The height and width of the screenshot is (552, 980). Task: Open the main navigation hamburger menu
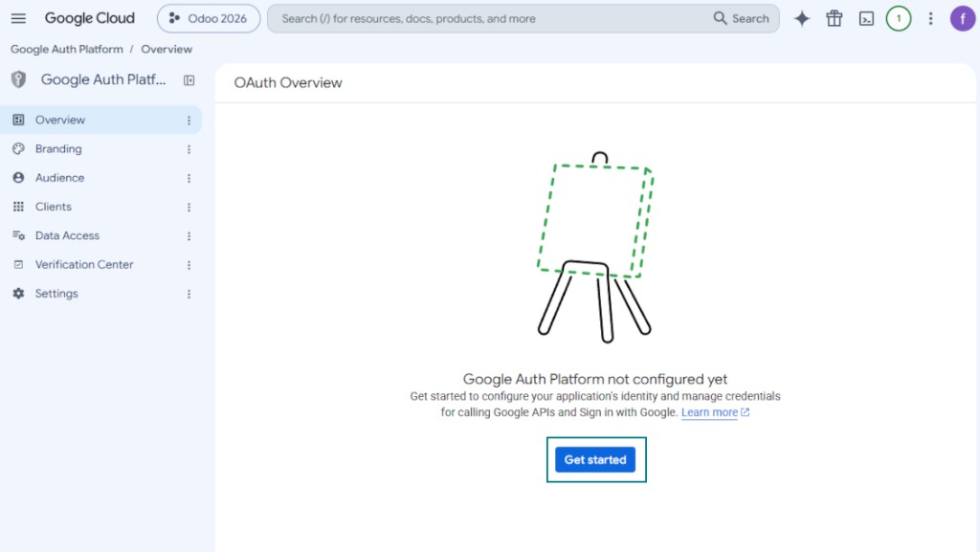(18, 18)
